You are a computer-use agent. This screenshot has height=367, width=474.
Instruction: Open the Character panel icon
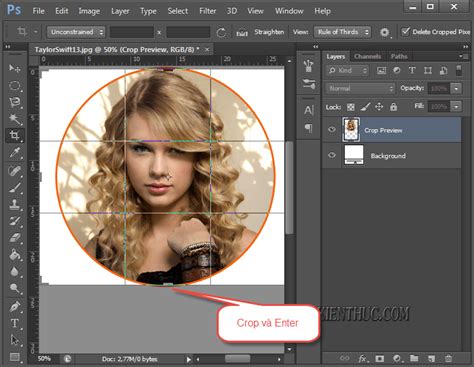point(309,110)
